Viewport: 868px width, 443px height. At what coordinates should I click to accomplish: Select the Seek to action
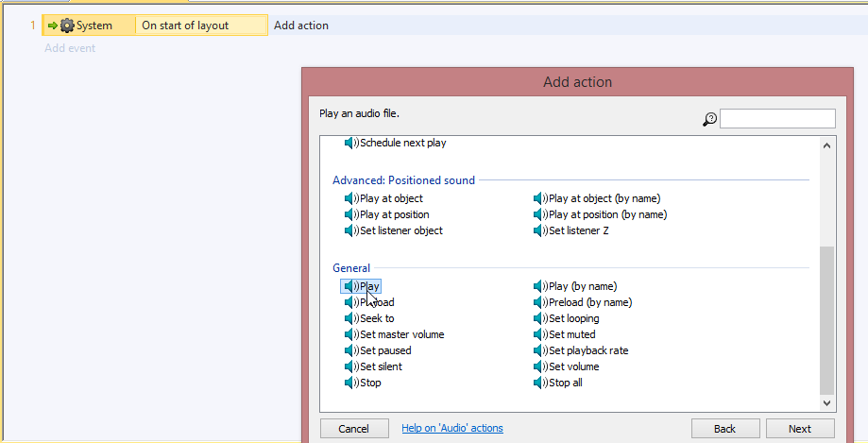(369, 318)
